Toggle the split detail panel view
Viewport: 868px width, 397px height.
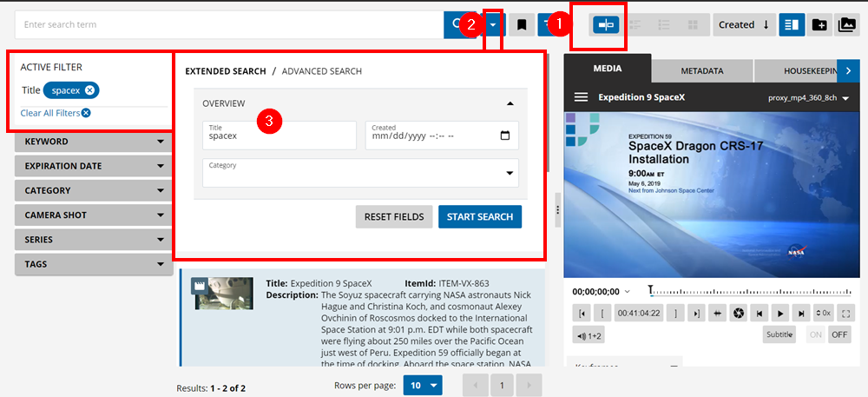click(791, 25)
